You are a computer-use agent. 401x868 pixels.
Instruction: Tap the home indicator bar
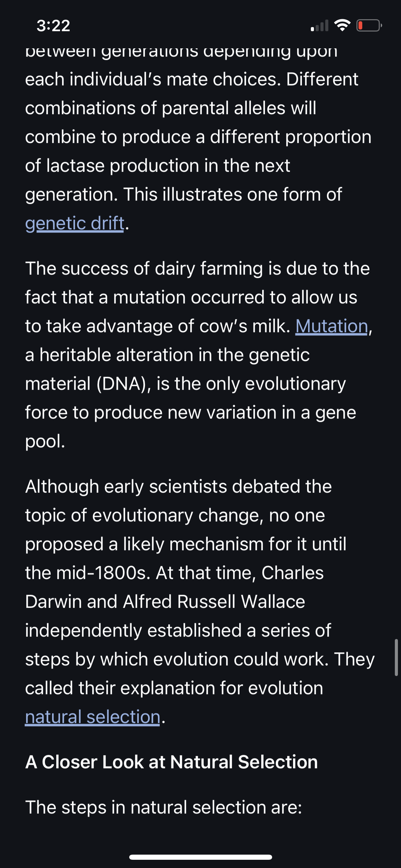coord(200,857)
